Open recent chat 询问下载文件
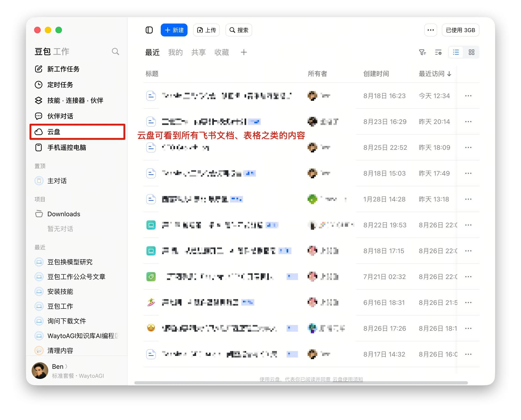The height and width of the screenshot is (420, 521). pos(77,321)
